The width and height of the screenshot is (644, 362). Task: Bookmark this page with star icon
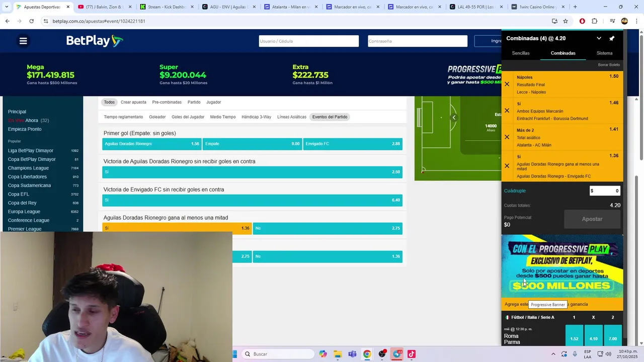click(566, 21)
